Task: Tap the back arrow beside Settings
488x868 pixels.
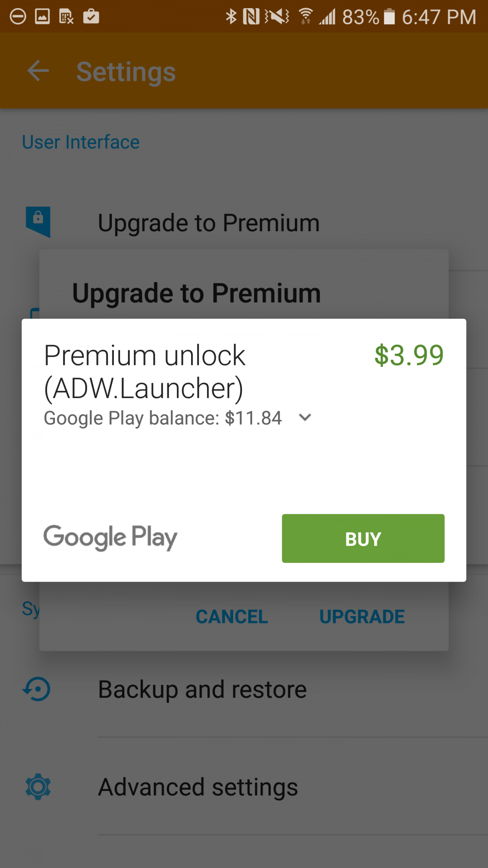Action: [x=38, y=71]
